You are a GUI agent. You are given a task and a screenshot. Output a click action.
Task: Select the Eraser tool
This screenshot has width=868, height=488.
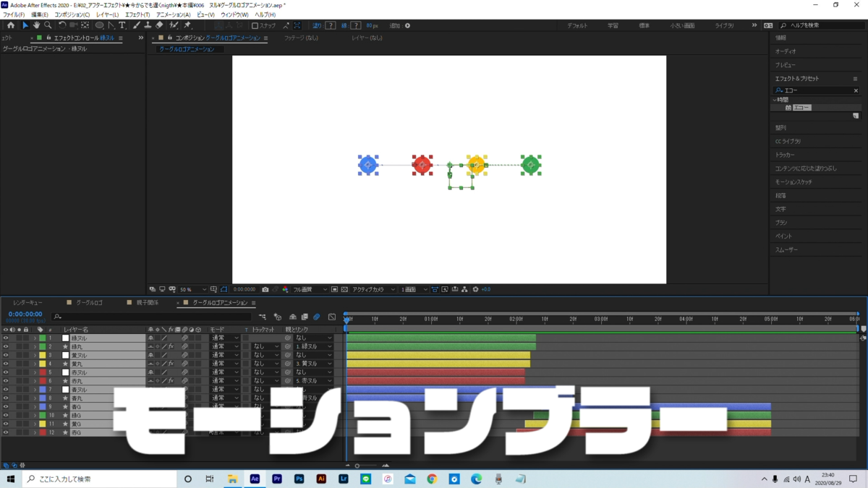click(159, 25)
